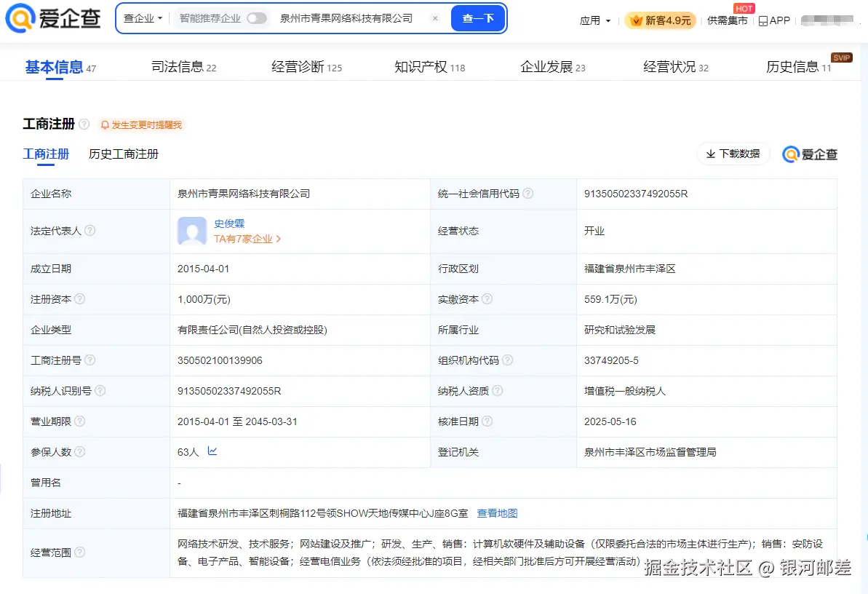
Task: Click the help icon beside 法定代表人
Action: [x=89, y=231]
